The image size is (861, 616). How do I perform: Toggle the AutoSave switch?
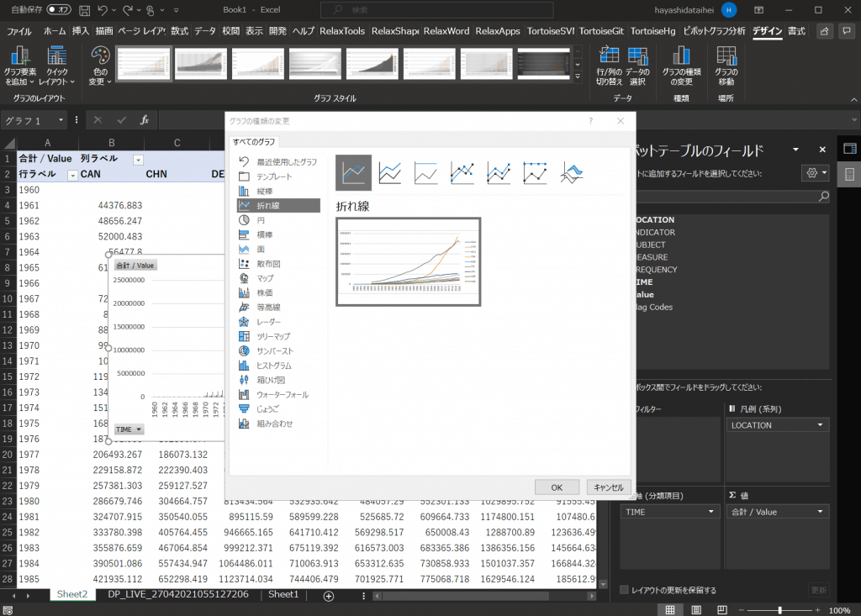(x=59, y=10)
